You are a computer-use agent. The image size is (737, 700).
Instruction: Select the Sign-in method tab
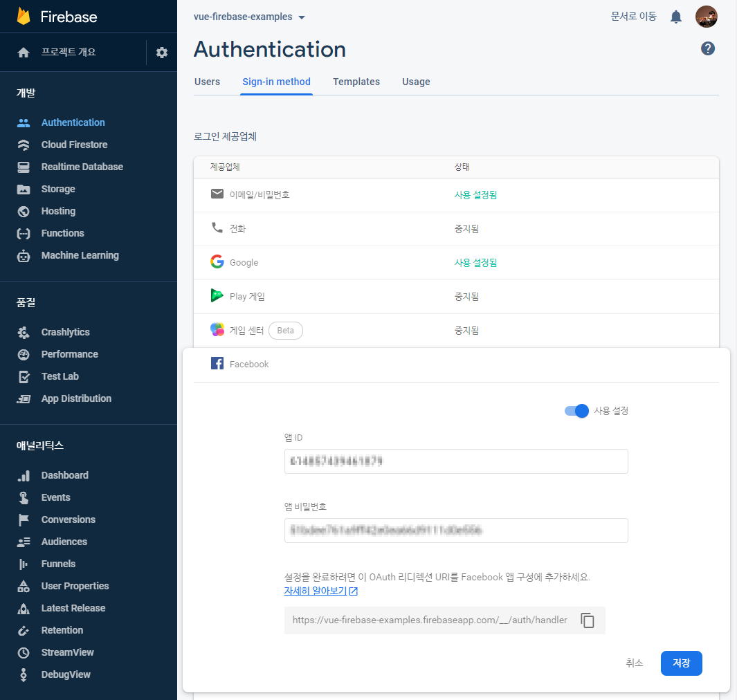pos(276,82)
